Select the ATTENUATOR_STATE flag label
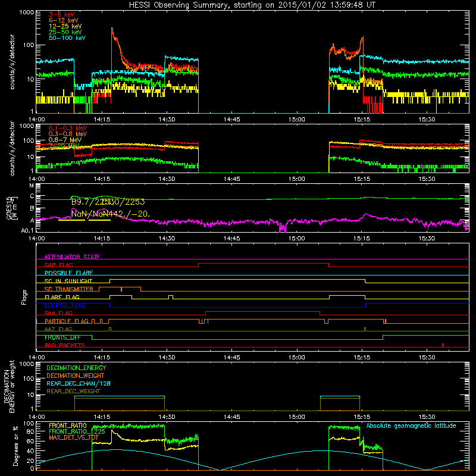Image resolution: width=476 pixels, height=476 pixels. click(x=72, y=257)
